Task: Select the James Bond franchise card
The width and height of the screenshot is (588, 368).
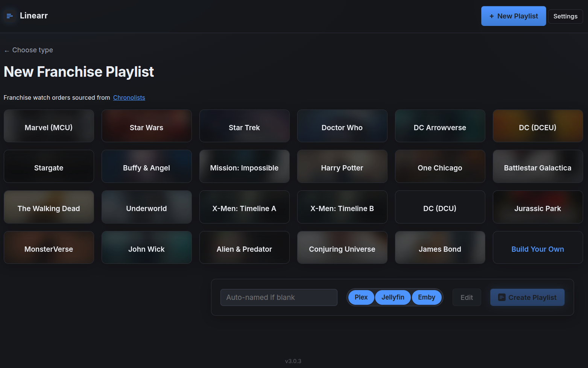Action: (440, 248)
